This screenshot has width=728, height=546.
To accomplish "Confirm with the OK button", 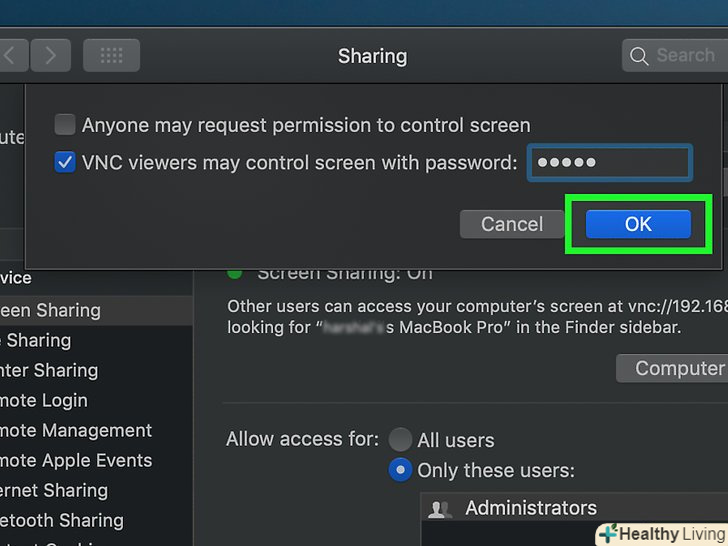I will click(638, 224).
